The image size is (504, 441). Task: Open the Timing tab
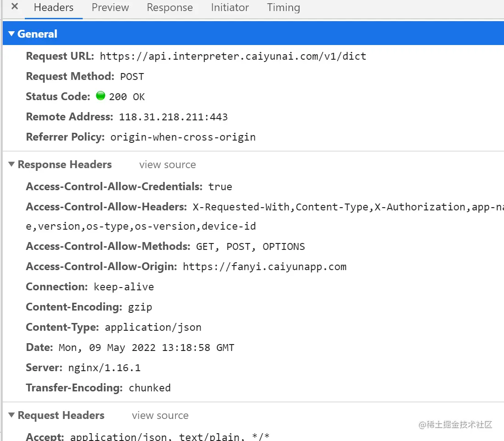[x=283, y=8]
